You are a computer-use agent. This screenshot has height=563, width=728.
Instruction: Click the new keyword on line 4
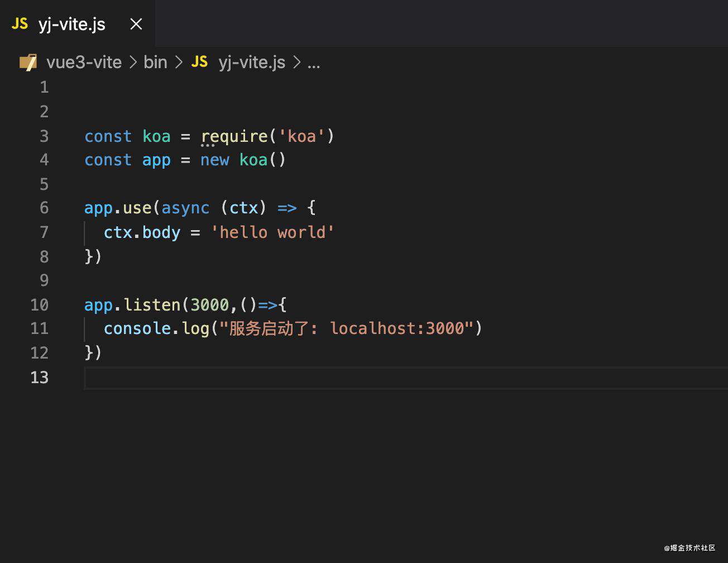[215, 160]
